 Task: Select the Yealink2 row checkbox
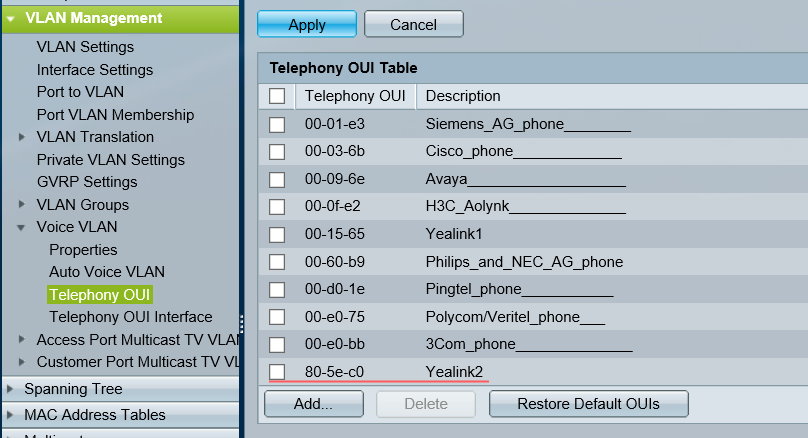click(277, 372)
